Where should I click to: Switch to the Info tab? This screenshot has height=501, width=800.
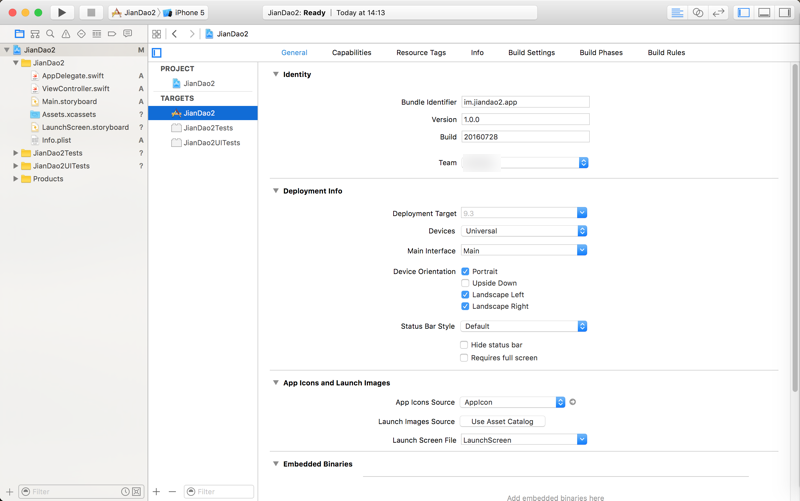(477, 53)
